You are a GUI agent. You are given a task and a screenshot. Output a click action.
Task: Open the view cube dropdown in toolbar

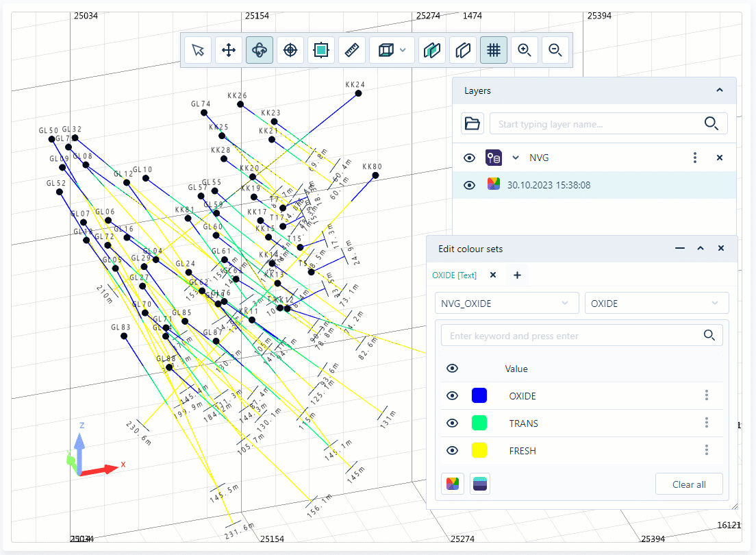tap(403, 49)
